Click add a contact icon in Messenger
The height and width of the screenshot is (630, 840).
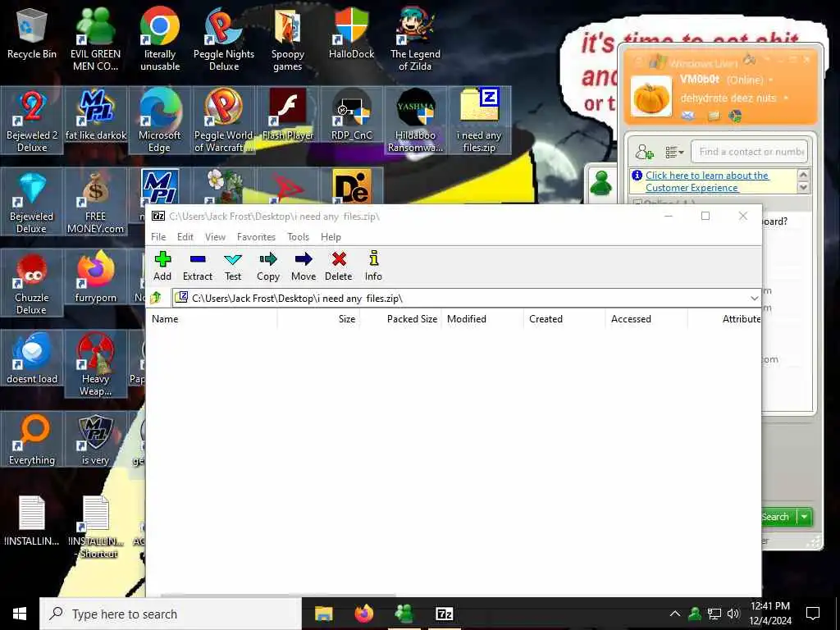pos(644,152)
